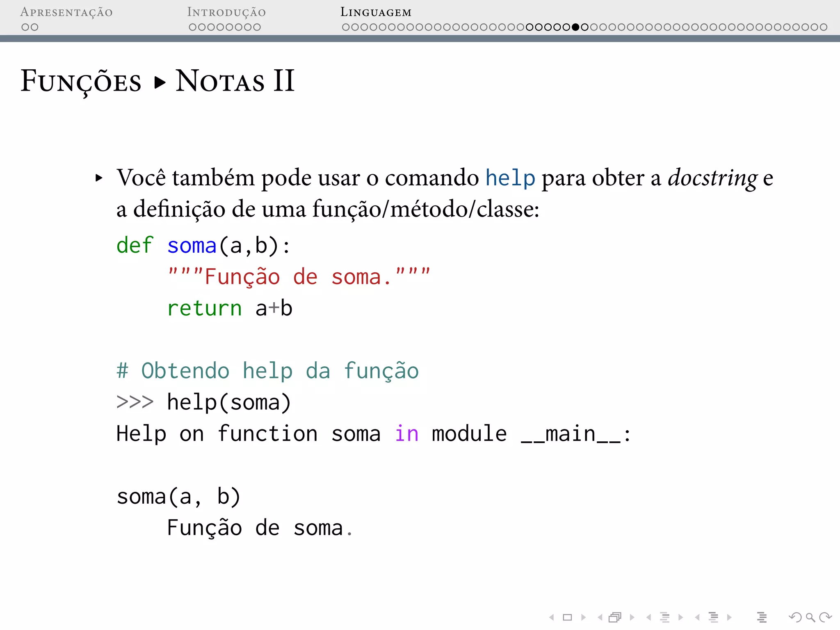840x630 pixels.
Task: Select the filled current-slide dot in Linguagem
Action: point(575,27)
